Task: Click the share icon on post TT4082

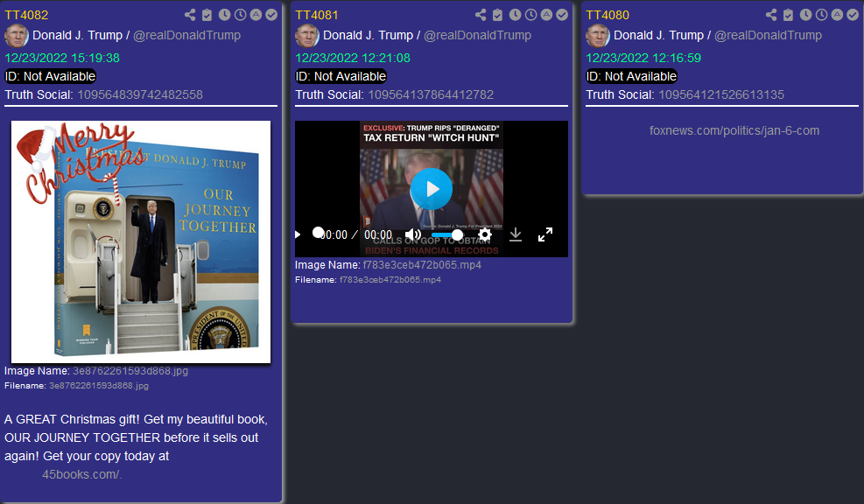Action: coord(190,15)
